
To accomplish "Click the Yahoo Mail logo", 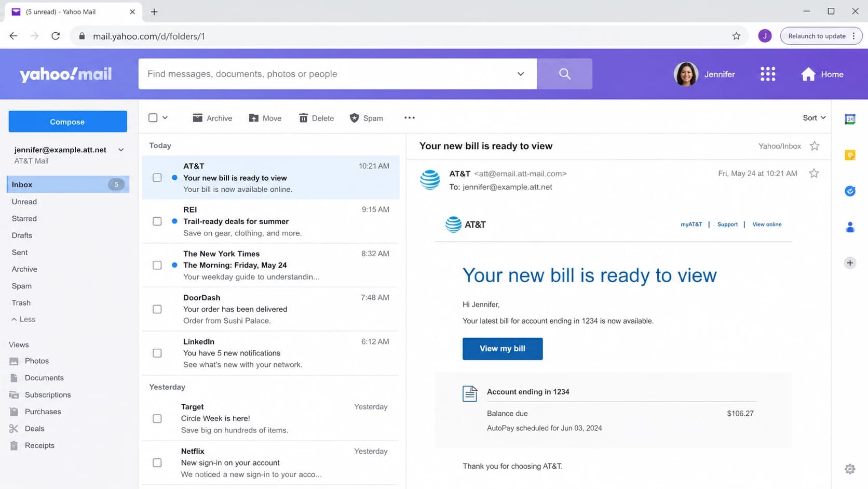I will click(66, 74).
